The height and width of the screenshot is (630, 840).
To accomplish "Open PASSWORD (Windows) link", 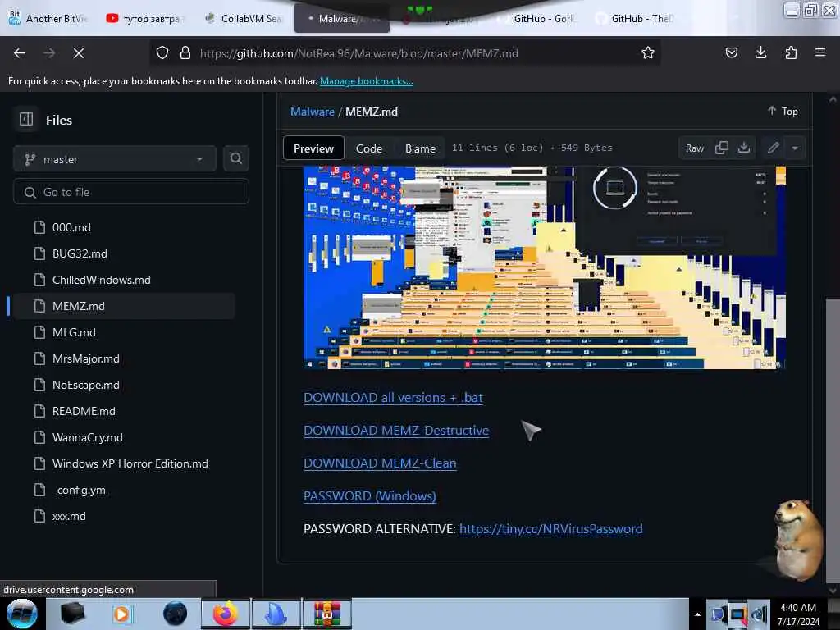I will tap(370, 495).
